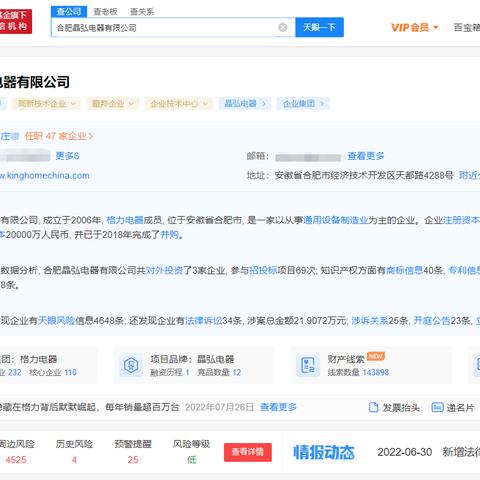Click the 商标信息 link

[404, 270]
